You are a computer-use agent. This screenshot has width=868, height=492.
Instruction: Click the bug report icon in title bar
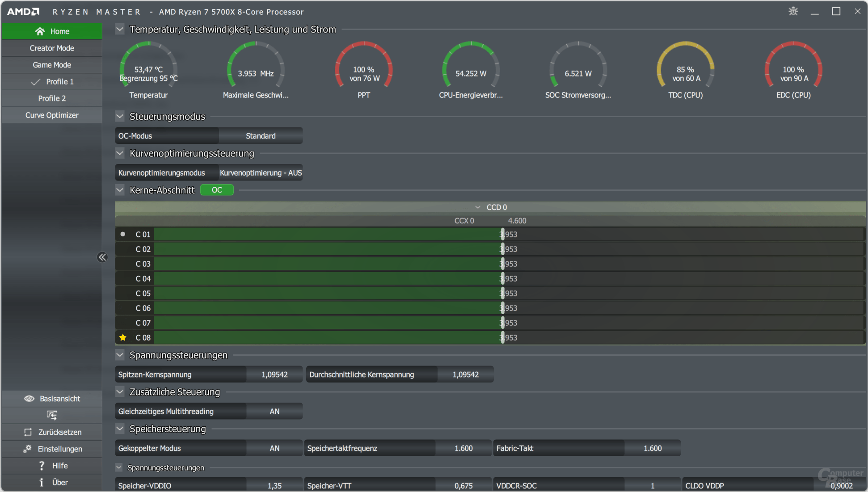[x=793, y=11]
